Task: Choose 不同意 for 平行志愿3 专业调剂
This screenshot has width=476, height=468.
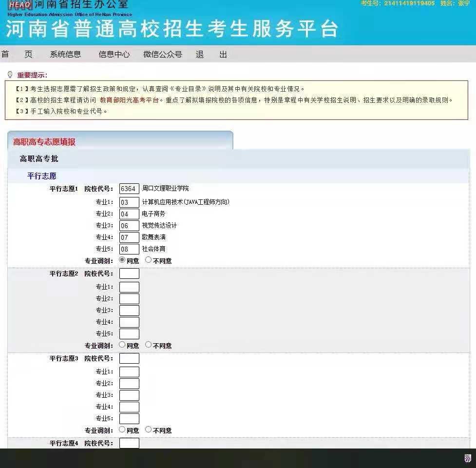Action: click(149, 429)
